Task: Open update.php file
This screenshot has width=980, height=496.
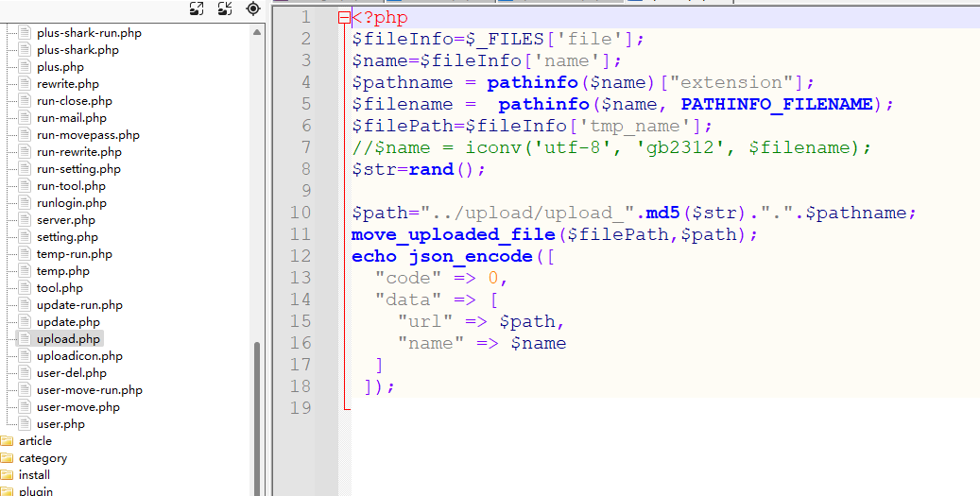Action: point(68,322)
